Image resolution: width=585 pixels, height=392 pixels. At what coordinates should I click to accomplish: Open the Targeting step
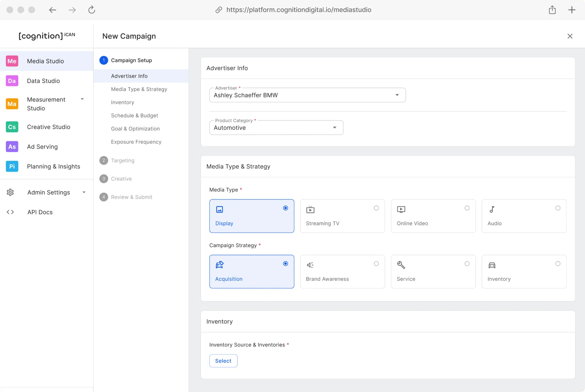pyautogui.click(x=123, y=161)
